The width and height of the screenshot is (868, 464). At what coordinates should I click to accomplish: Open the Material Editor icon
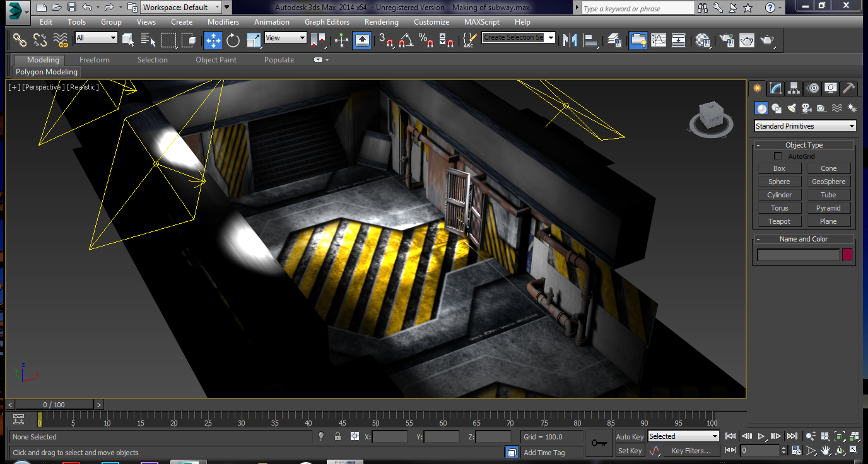pyautogui.click(x=703, y=40)
